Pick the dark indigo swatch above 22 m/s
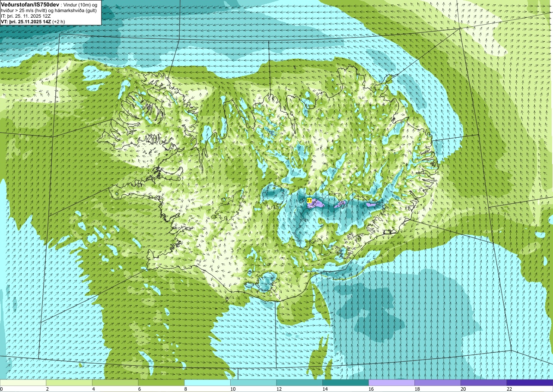This screenshot has width=553, height=392. point(530,383)
